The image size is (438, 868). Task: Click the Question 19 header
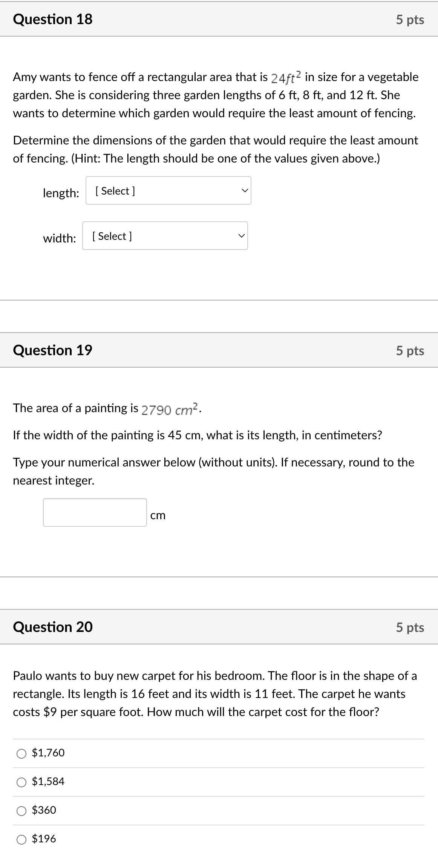point(52,350)
